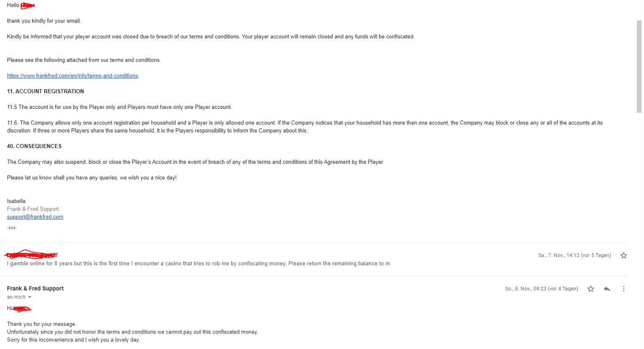Click the reply arrow icon

pyautogui.click(x=607, y=289)
